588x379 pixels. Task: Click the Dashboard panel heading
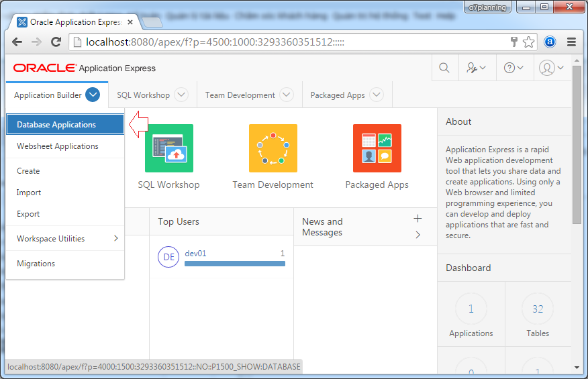tap(468, 268)
